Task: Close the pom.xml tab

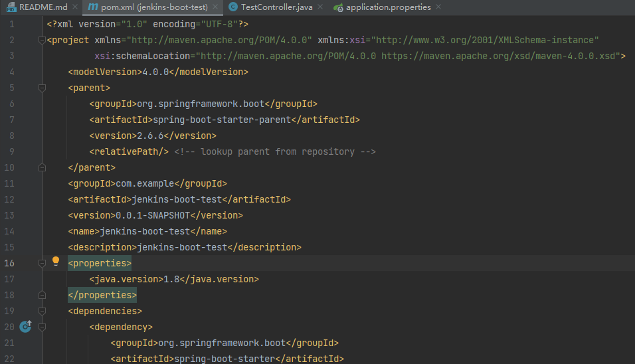Action: coord(215,7)
